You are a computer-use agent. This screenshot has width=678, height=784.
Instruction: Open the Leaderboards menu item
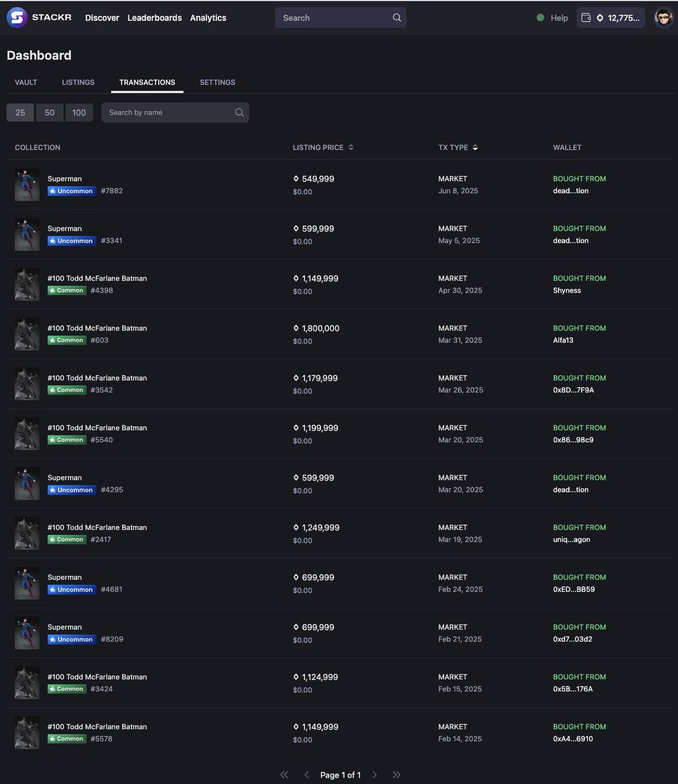click(154, 18)
